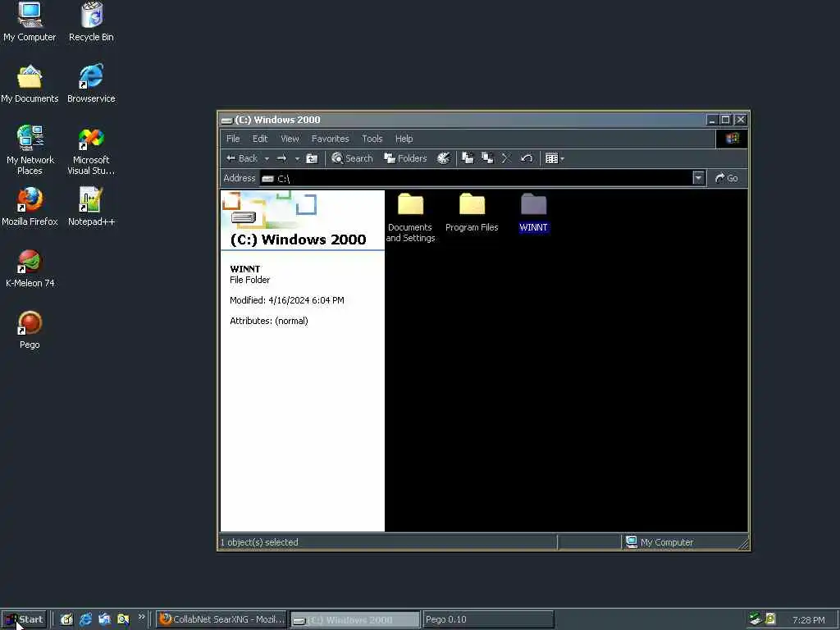Click the Modified date text in info pane
The width and height of the screenshot is (840, 630).
coord(287,300)
